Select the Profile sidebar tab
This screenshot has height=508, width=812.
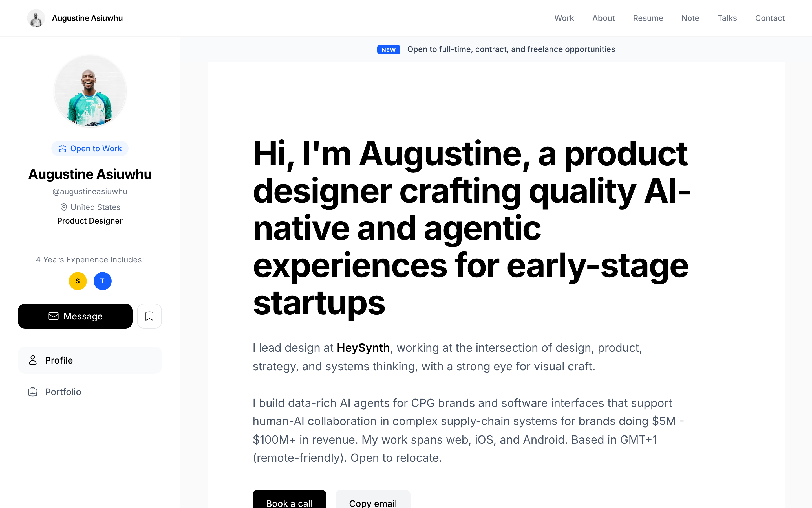click(x=90, y=360)
